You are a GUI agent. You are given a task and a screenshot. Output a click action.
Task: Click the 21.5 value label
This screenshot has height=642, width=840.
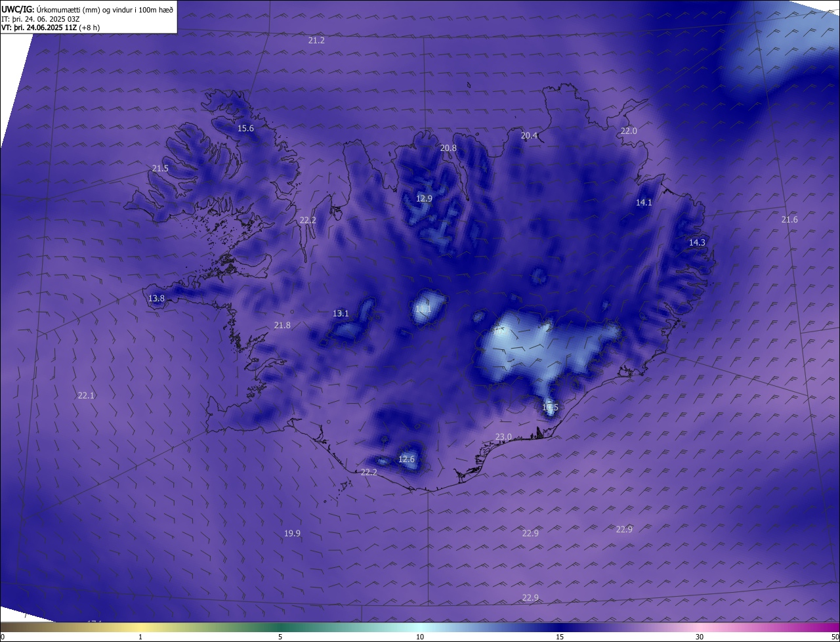click(160, 168)
